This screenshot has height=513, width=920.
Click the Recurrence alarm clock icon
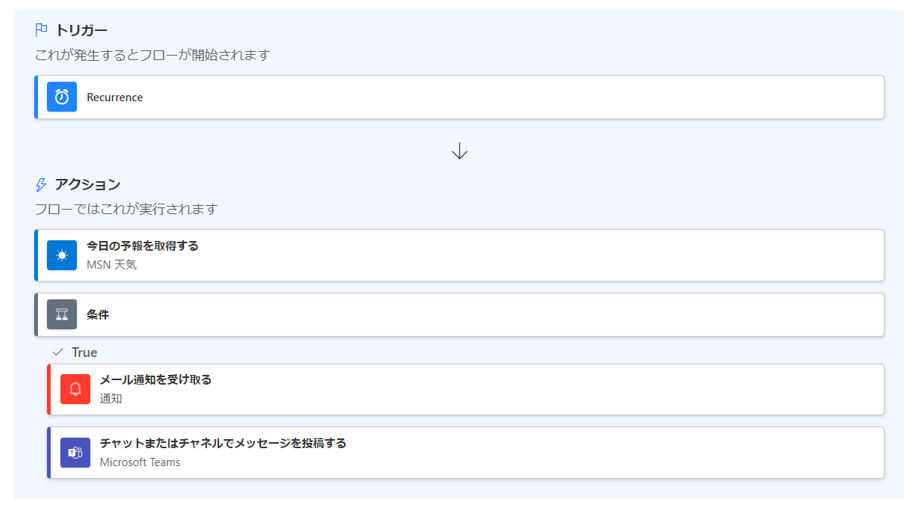62,97
